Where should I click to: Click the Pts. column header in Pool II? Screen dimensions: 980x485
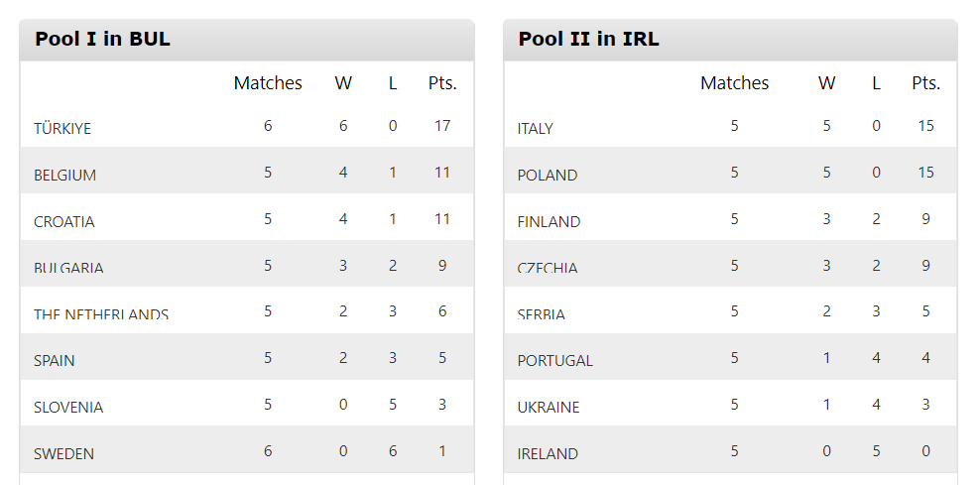925,83
